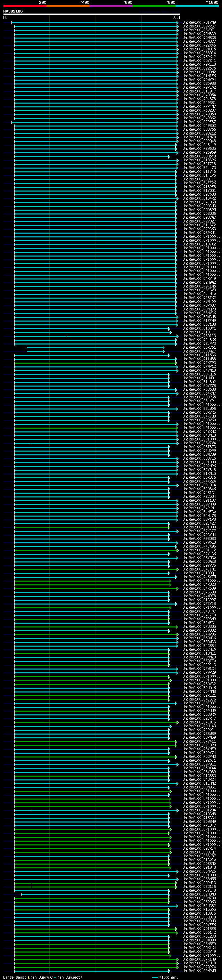This screenshot has width=222, height=980.
Task: Click the cyan =100char. scale bar
Action: coord(155,977)
